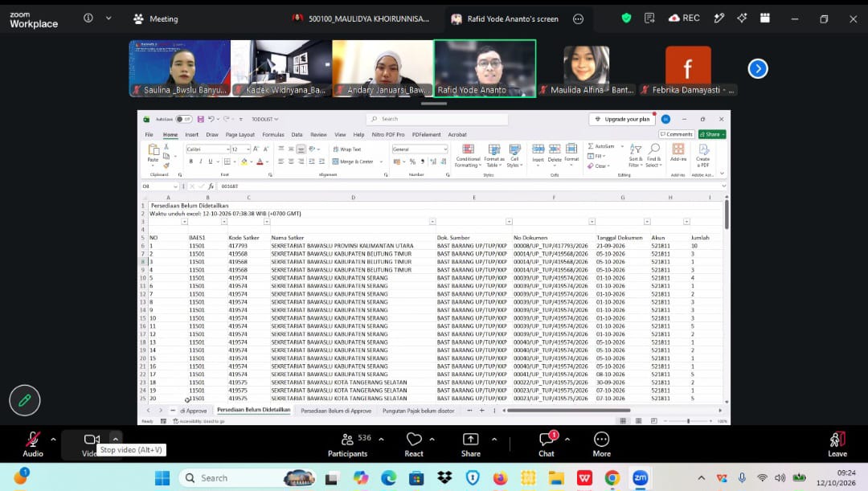Click the green encryption shield icon
The image size is (868, 491).
627,18
